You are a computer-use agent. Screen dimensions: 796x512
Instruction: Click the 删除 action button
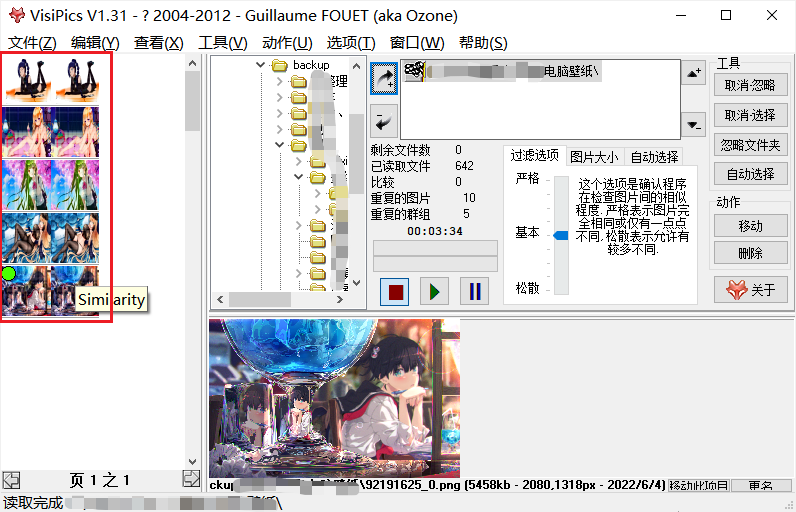click(750, 253)
